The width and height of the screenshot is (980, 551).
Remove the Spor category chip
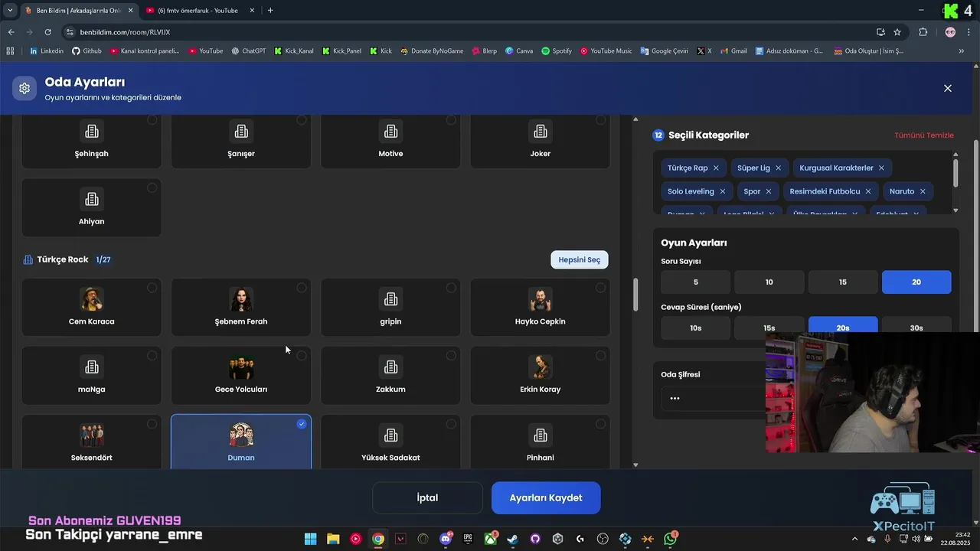tap(768, 191)
